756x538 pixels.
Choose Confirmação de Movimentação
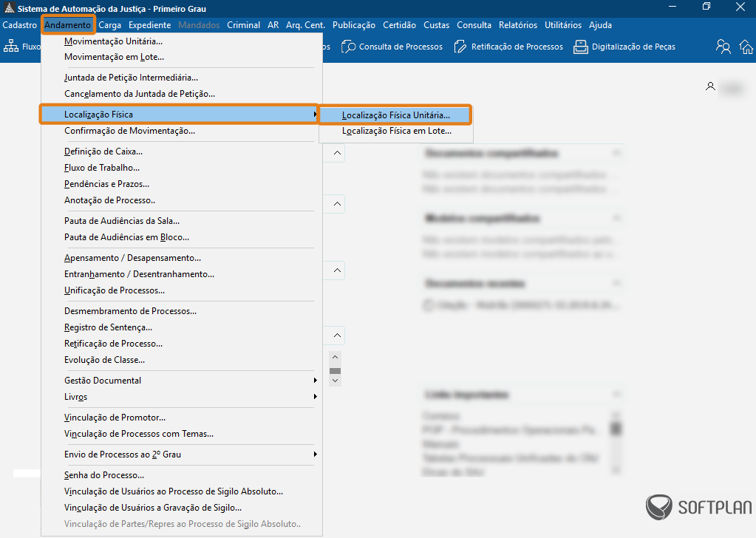pos(182,131)
